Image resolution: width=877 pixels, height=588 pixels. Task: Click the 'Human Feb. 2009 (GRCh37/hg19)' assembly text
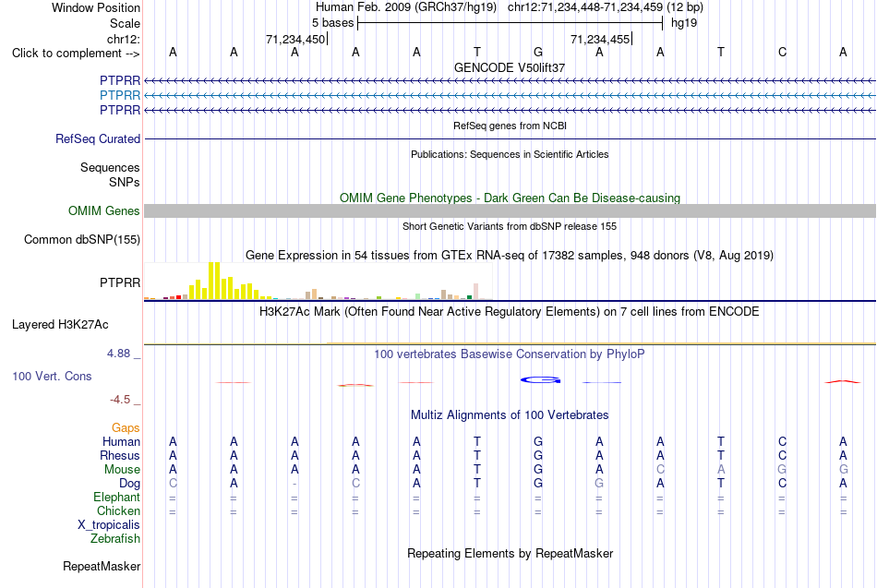(x=405, y=7)
